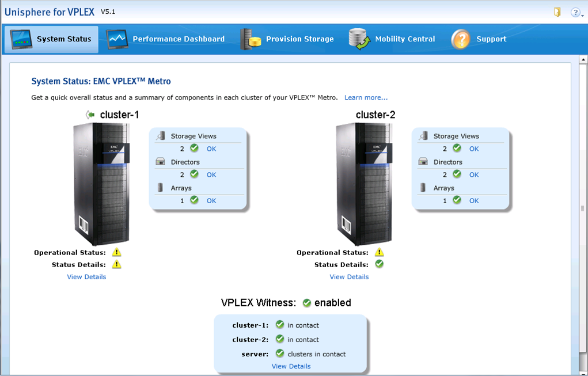Open View Details under cluster-1
Screen dimensions: 588x376
point(86,277)
